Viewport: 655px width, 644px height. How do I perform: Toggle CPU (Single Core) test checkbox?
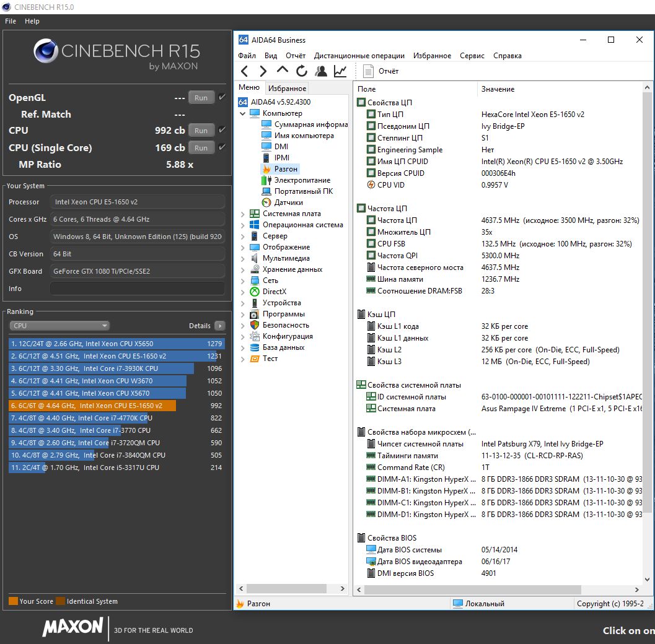pos(222,147)
